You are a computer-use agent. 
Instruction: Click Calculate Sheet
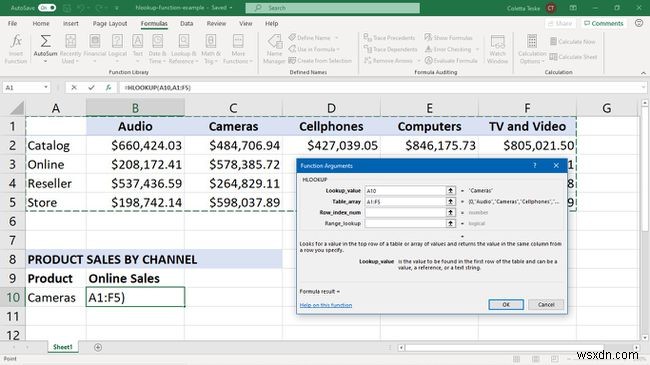pyautogui.click(x=573, y=57)
